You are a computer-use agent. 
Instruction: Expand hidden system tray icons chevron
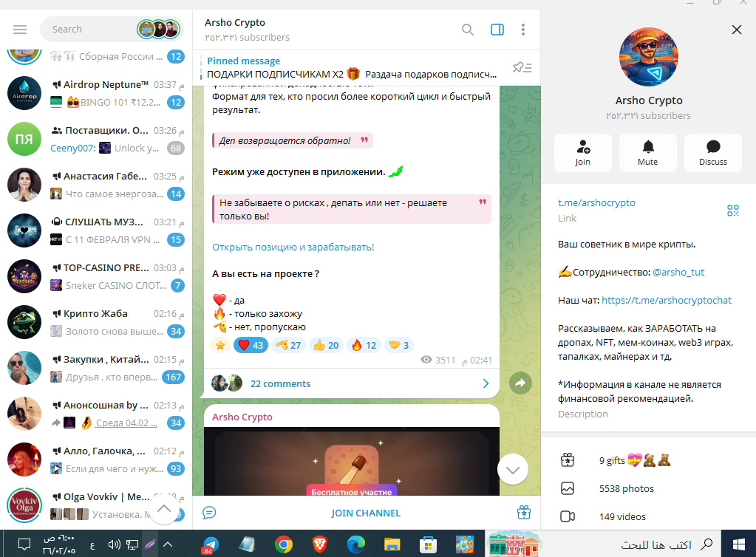click(168, 544)
